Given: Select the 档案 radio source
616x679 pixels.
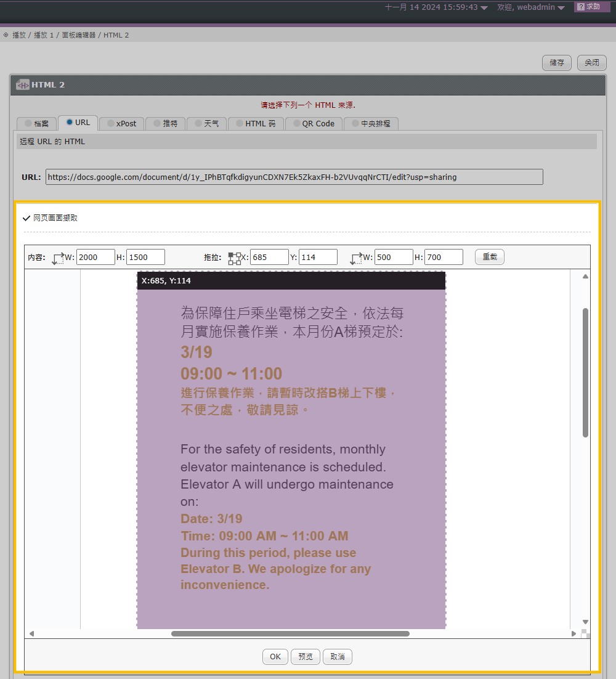Looking at the screenshot, I should tap(28, 123).
